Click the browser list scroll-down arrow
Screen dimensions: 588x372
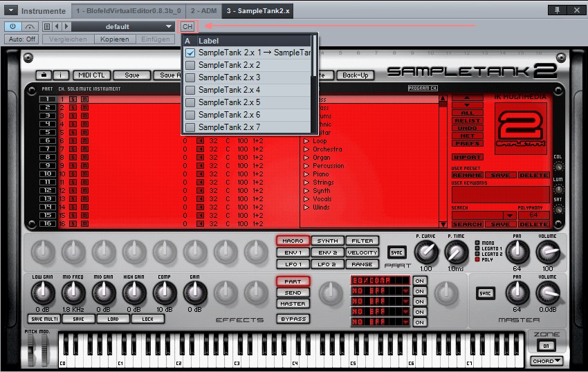pos(443,224)
